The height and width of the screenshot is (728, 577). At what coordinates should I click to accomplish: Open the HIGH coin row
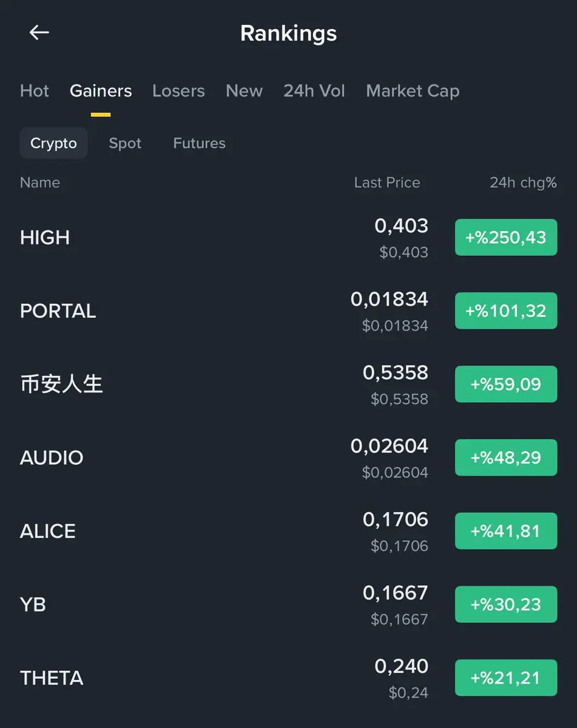(288, 237)
